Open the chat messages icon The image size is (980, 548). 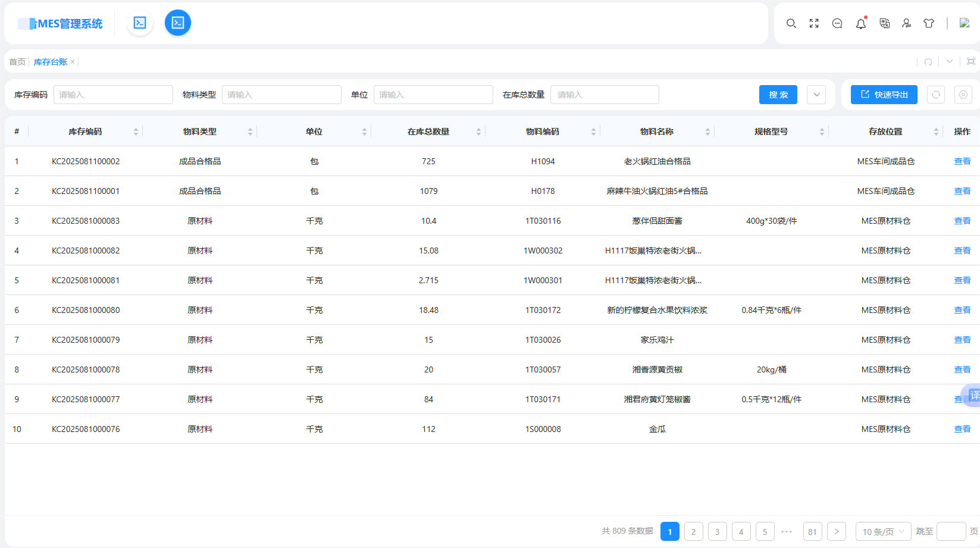pos(837,23)
